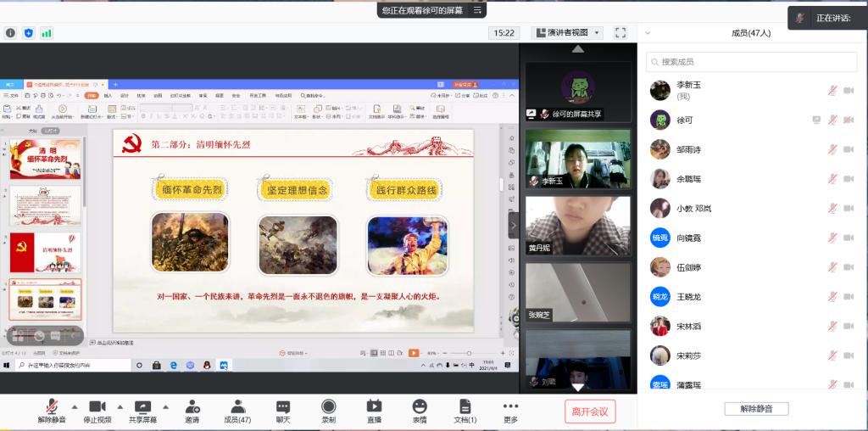Click the 共享屏幕 share screen icon
This screenshot has width=868, height=431.
pyautogui.click(x=142, y=407)
